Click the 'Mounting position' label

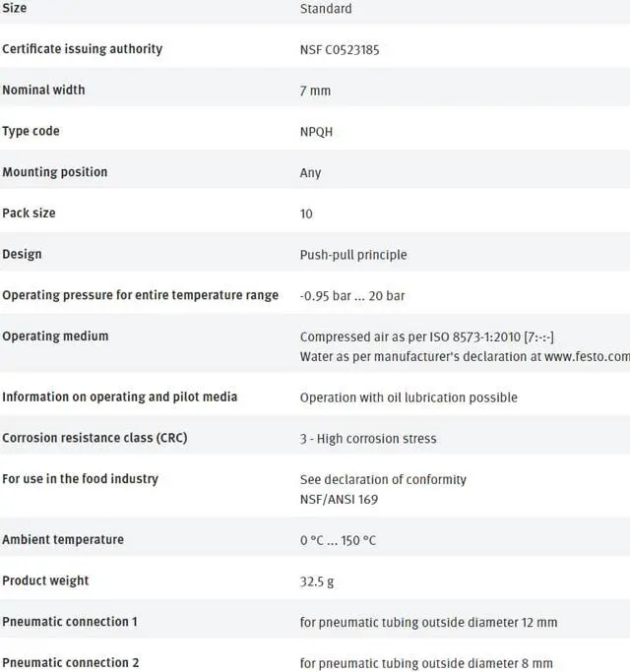pos(54,172)
